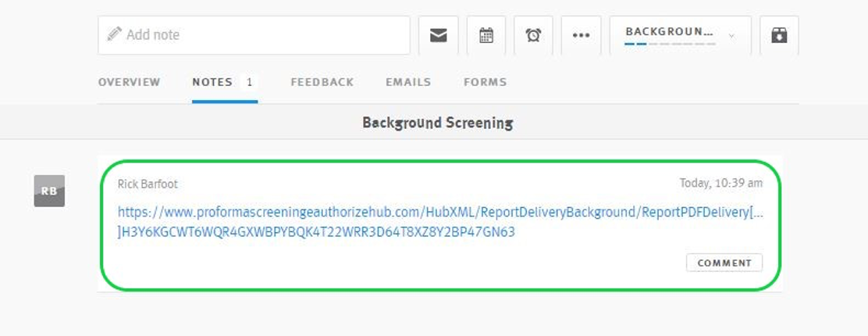This screenshot has height=336, width=868.
Task: Switch to the OVERVIEW tab
Action: coord(129,82)
